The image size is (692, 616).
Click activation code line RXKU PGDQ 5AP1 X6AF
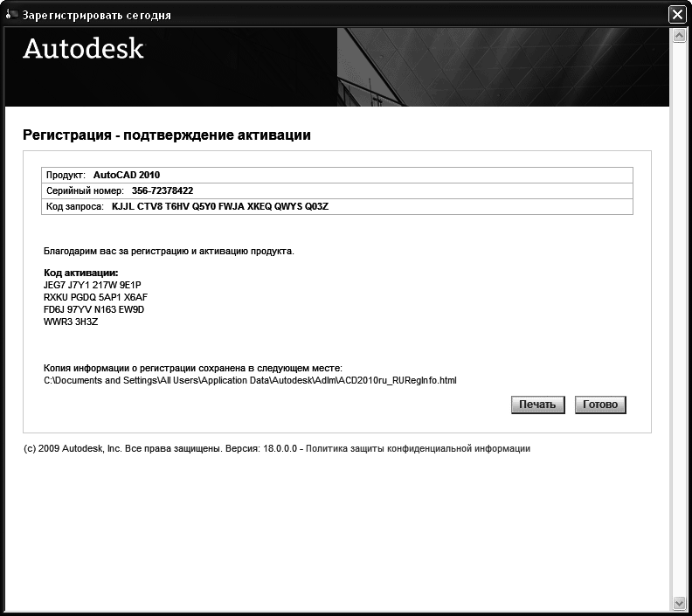(x=95, y=297)
